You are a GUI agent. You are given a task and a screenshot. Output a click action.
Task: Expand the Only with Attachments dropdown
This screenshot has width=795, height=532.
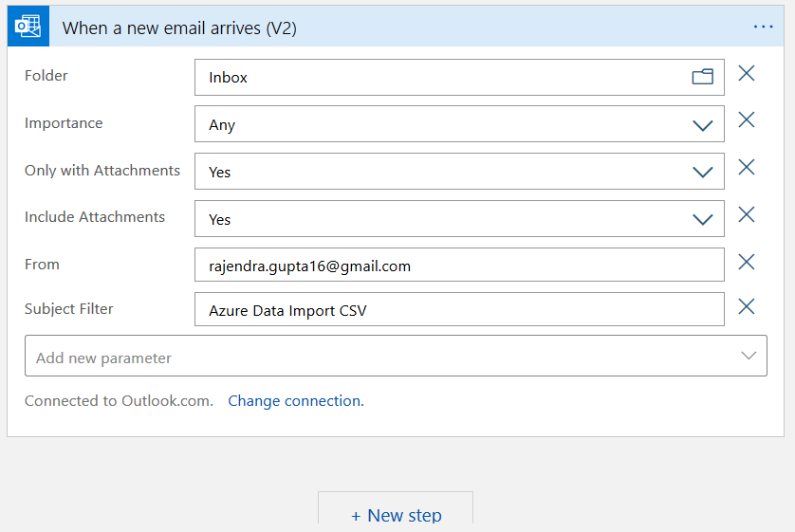[702, 173]
